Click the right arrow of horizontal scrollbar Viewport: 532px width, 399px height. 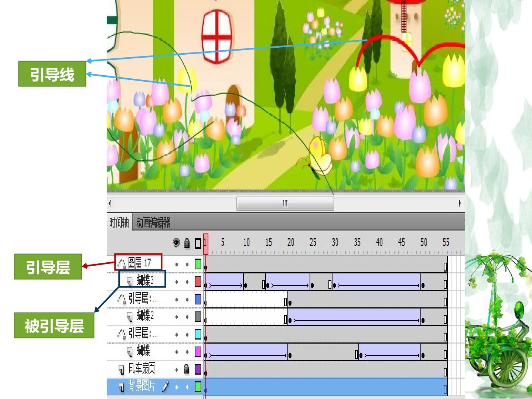pyautogui.click(x=460, y=203)
